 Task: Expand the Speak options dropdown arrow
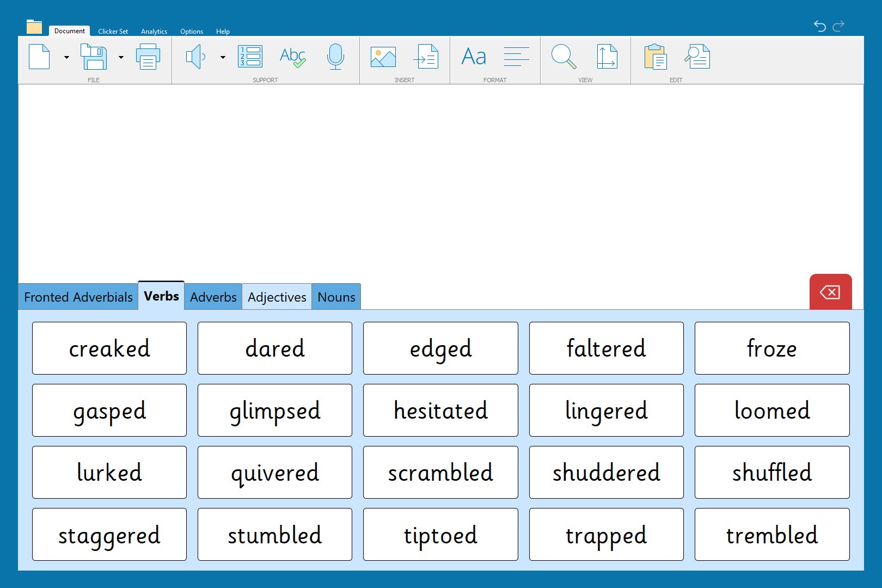click(x=223, y=57)
